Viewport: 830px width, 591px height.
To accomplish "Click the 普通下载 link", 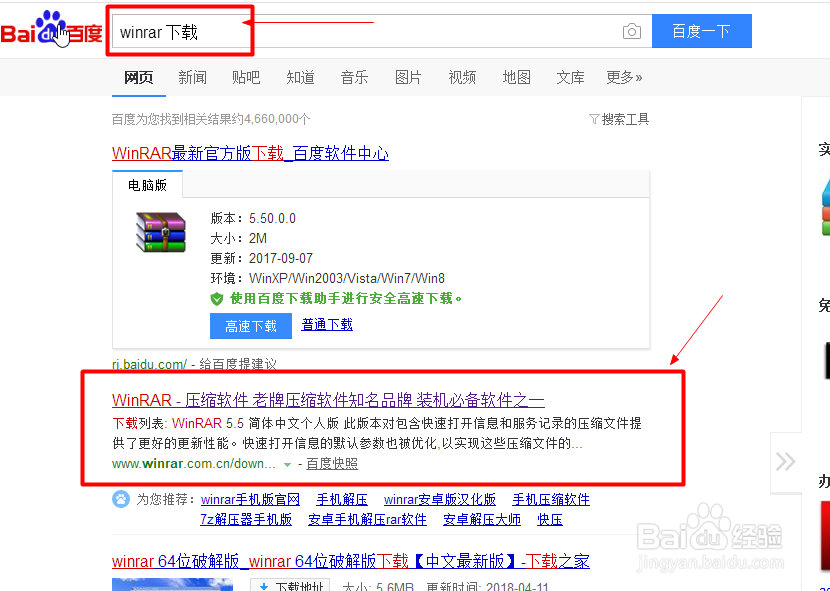I will click(x=327, y=325).
